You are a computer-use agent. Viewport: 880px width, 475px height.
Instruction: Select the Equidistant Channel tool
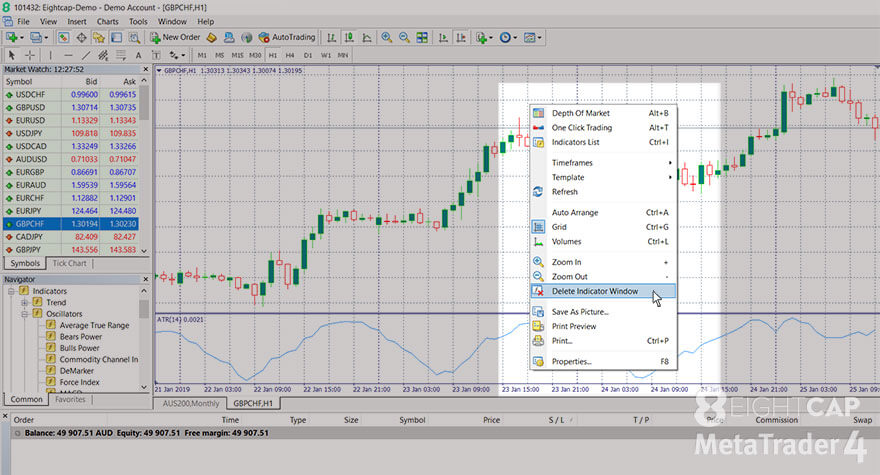103,55
